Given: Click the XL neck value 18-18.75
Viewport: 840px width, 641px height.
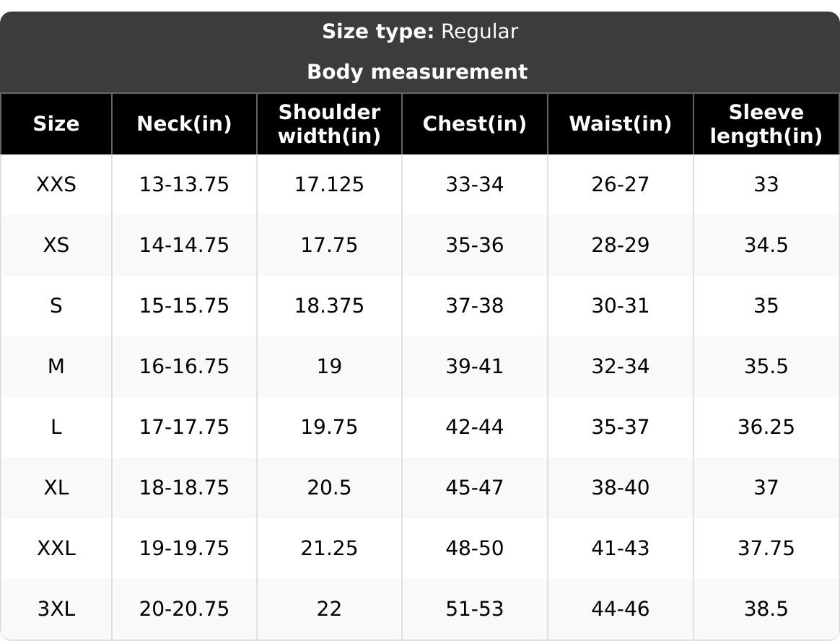Looking at the screenshot, I should click(184, 488).
